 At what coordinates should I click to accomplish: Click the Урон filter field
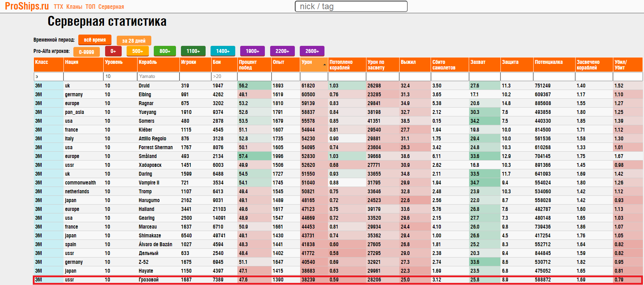314,76
